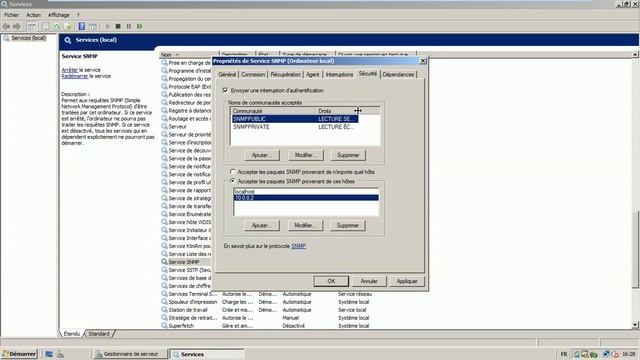The width and height of the screenshot is (640, 360).
Task: Click the services list scrollbar up arrow
Action: pyautogui.click(x=635, y=54)
